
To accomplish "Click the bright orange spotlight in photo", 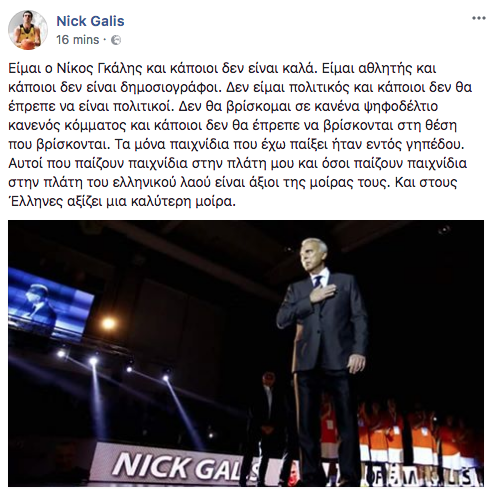I will (x=108, y=323).
